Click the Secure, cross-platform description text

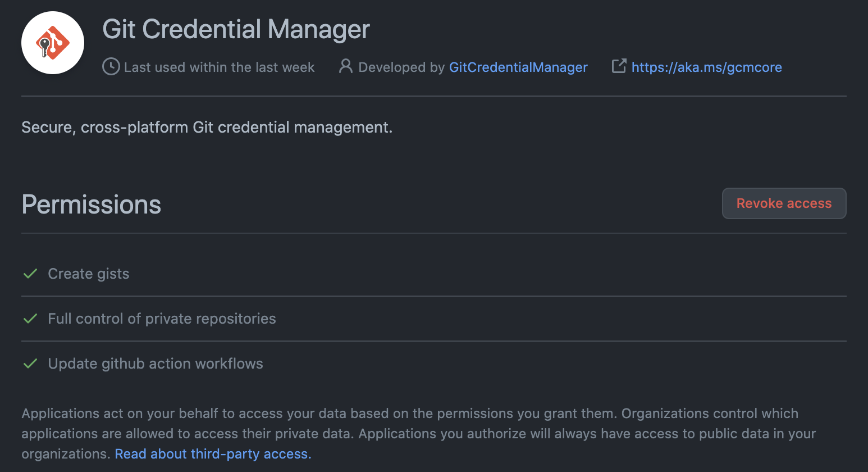click(x=207, y=128)
